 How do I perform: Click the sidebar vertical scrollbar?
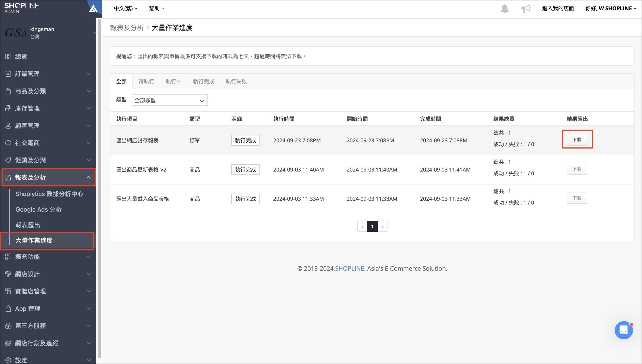(99, 188)
